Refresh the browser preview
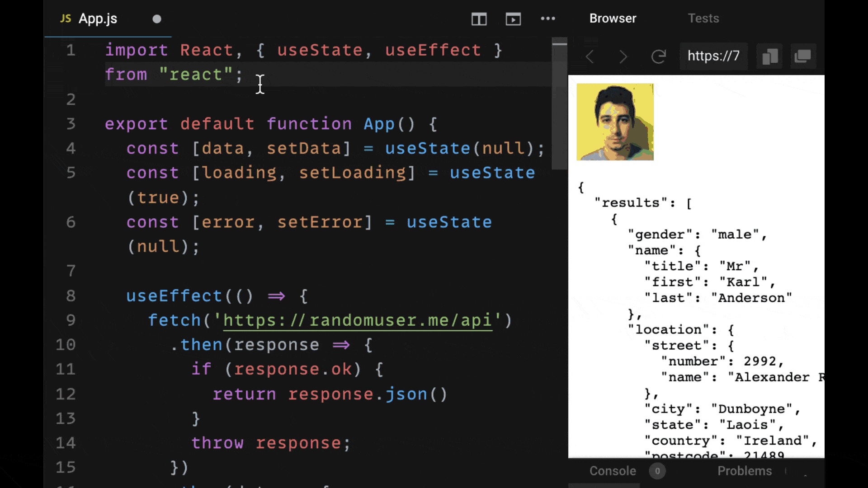Screen dimensions: 868x488 [659, 56]
